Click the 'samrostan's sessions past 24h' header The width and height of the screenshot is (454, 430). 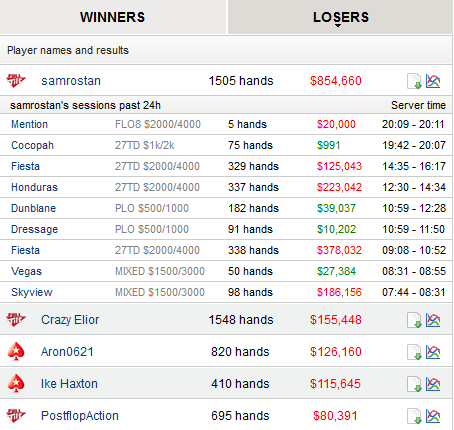tap(85, 105)
